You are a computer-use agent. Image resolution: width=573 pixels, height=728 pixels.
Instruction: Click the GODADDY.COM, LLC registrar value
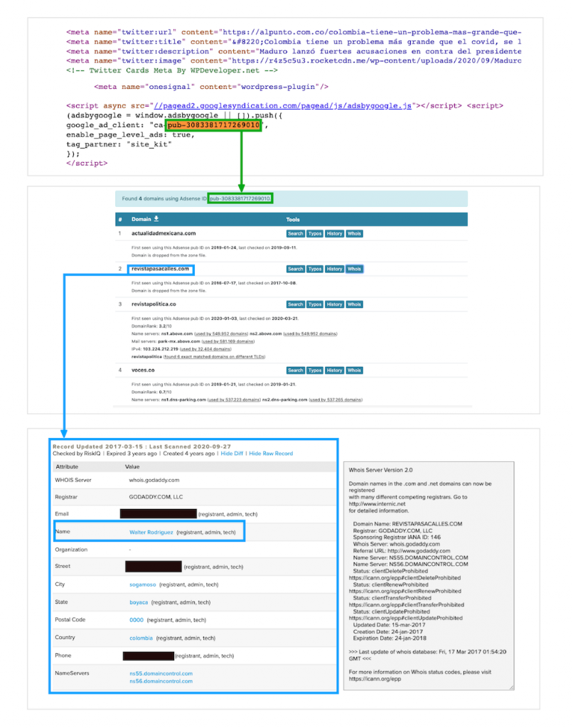coord(156,497)
